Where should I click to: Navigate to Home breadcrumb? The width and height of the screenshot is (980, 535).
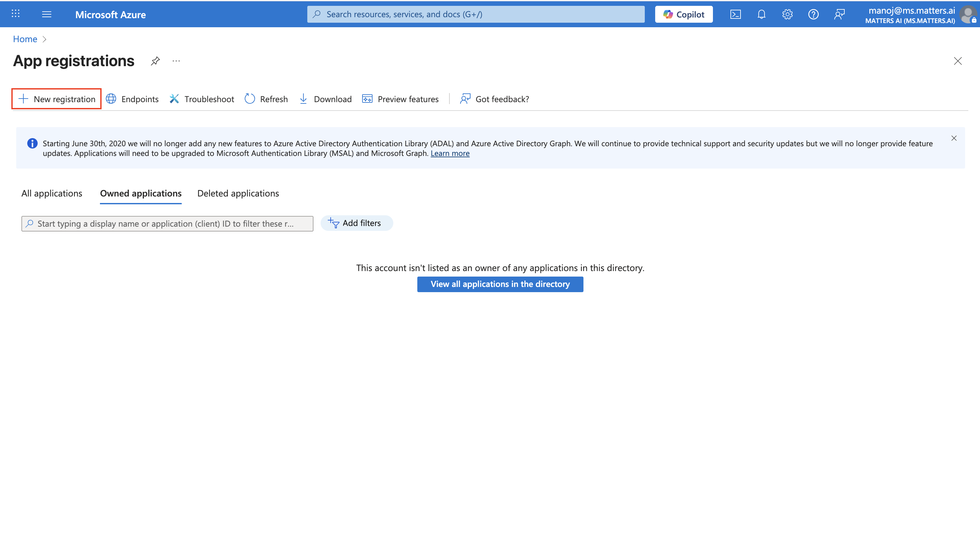coord(25,39)
